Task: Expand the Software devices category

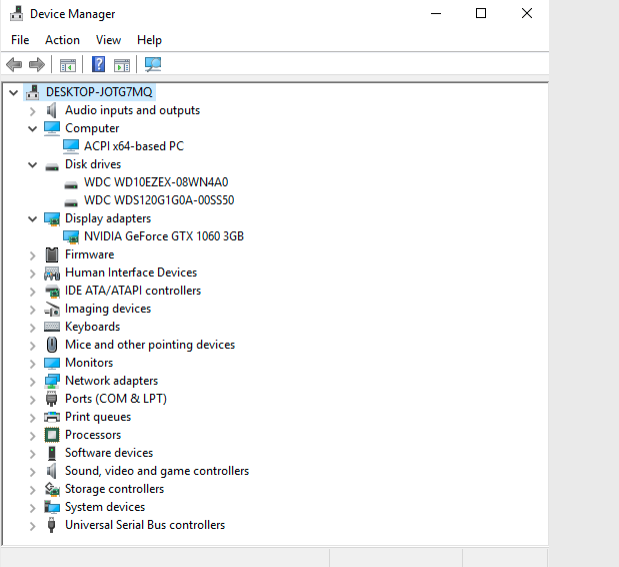Action: 33,454
